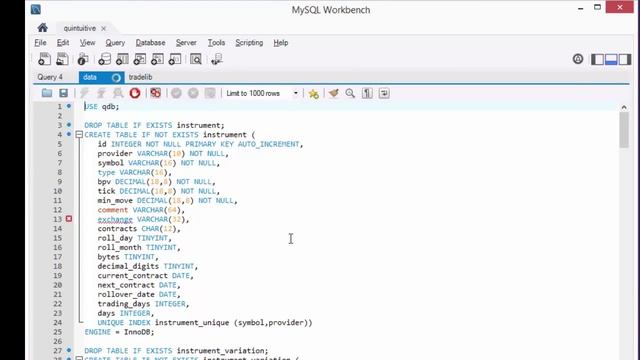Click 'instrument_unique' index name text
Viewport: 640px width, 360px height.
192,322
